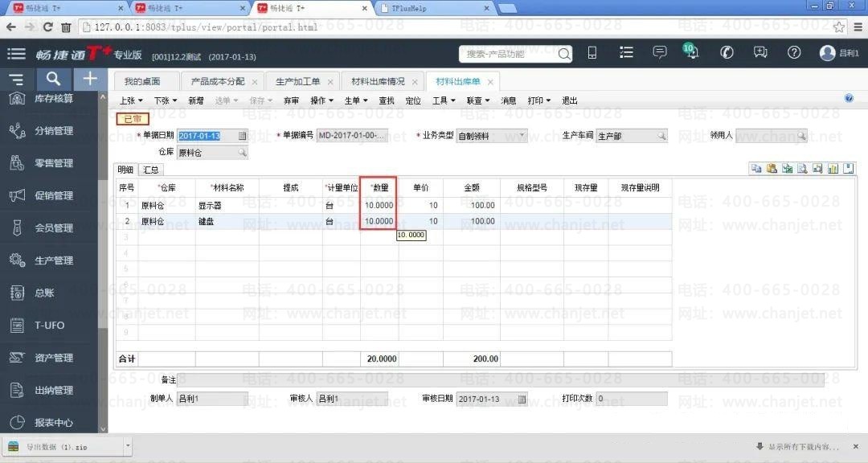Click the 备注 input field
This screenshot has width=868, height=463.
[x=501, y=380]
